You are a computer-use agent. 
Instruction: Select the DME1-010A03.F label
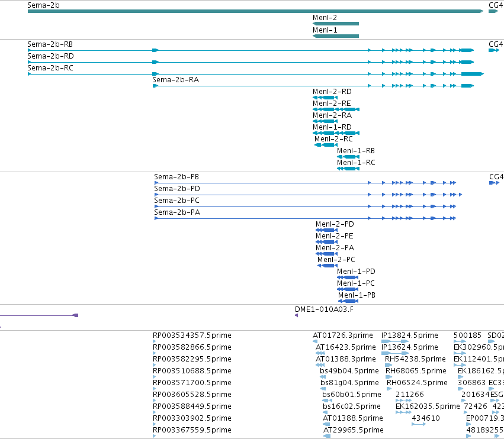pos(324,309)
